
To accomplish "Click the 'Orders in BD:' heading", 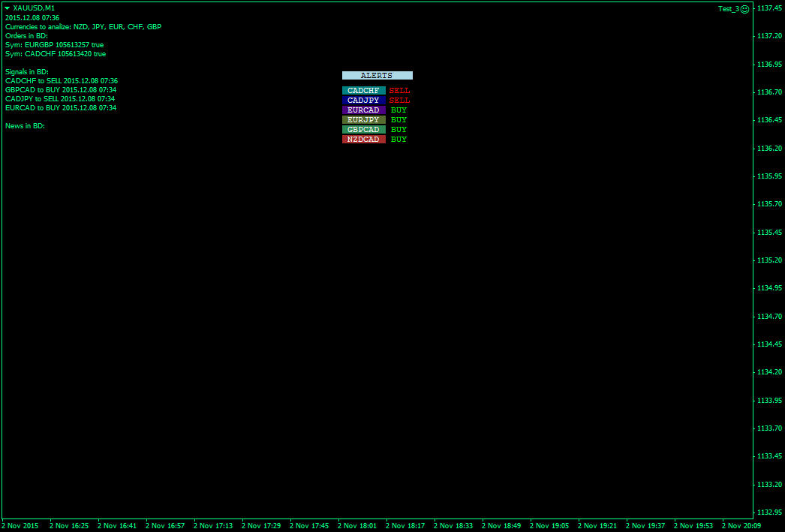I will (x=26, y=35).
